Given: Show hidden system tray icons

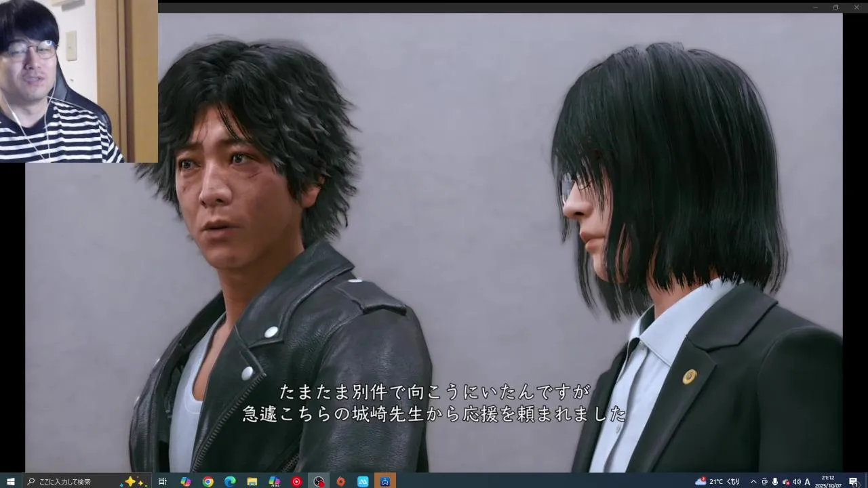Looking at the screenshot, I should (x=753, y=481).
